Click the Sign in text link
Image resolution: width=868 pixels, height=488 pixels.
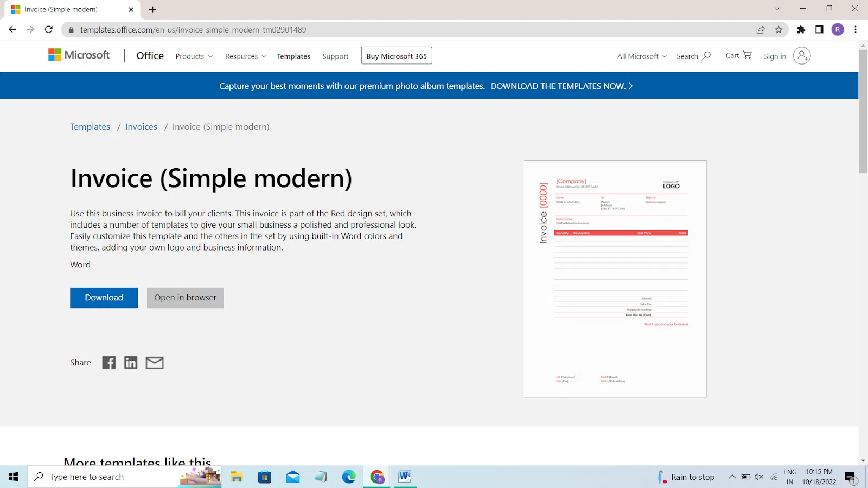[x=775, y=56]
